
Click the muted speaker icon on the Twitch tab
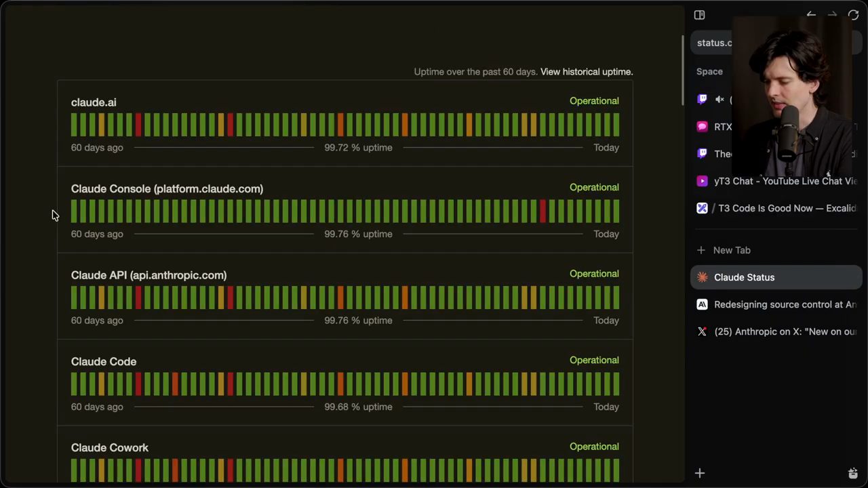719,100
